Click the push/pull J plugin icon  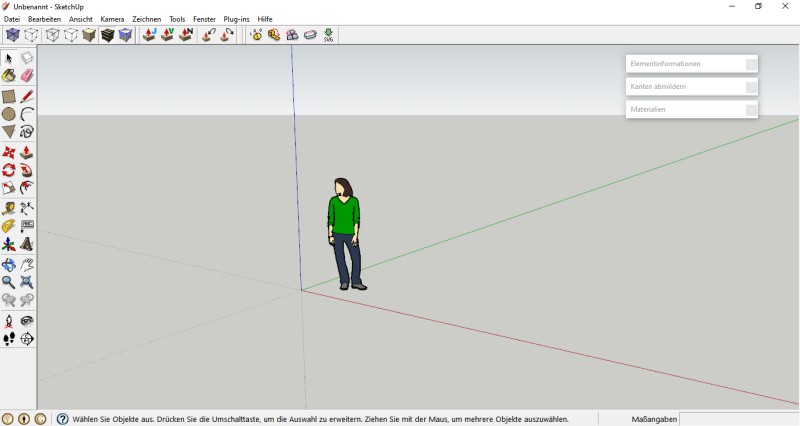(x=149, y=35)
